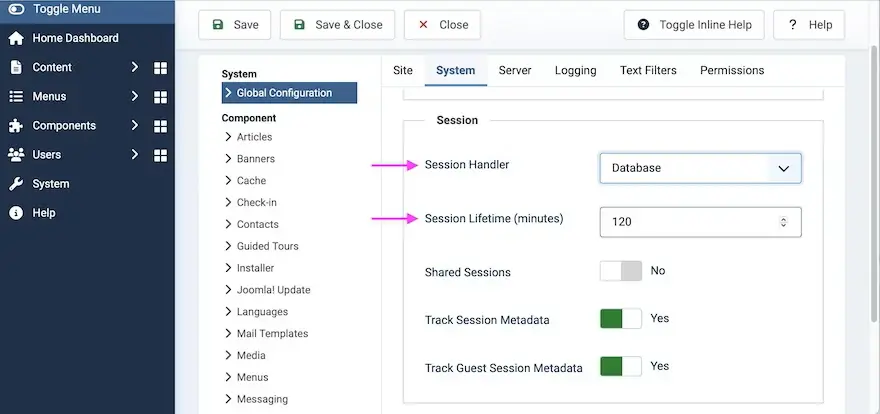880x414 pixels.
Task: Click the Home Dashboard house icon
Action: click(16, 38)
